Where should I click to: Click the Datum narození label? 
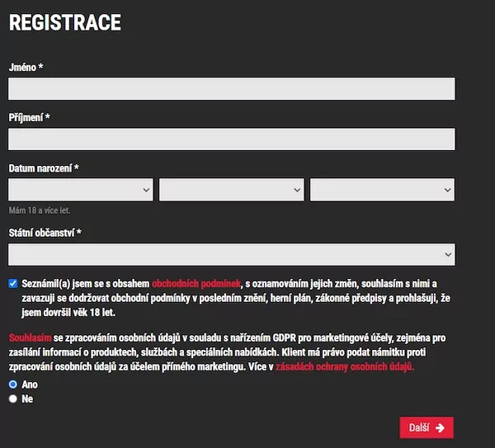[x=44, y=168]
